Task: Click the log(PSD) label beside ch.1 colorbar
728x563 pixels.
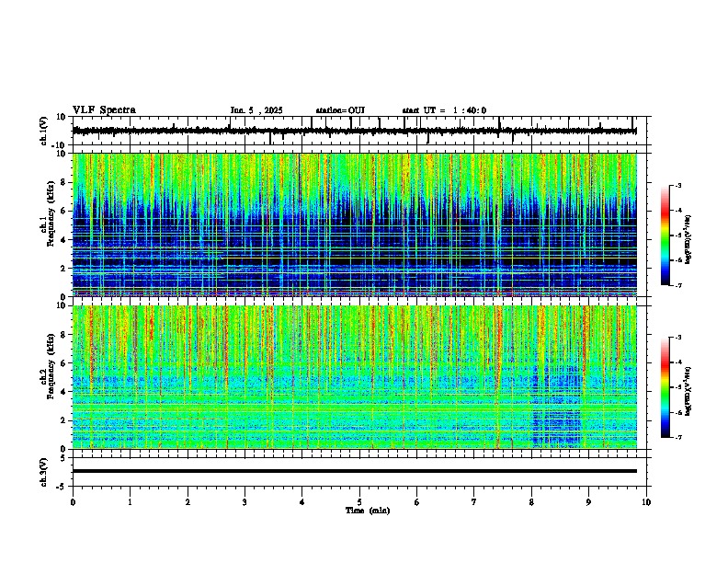Action: [x=688, y=239]
